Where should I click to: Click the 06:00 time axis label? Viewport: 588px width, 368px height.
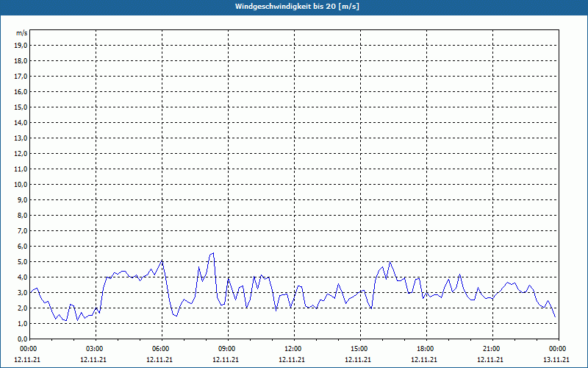(160, 349)
